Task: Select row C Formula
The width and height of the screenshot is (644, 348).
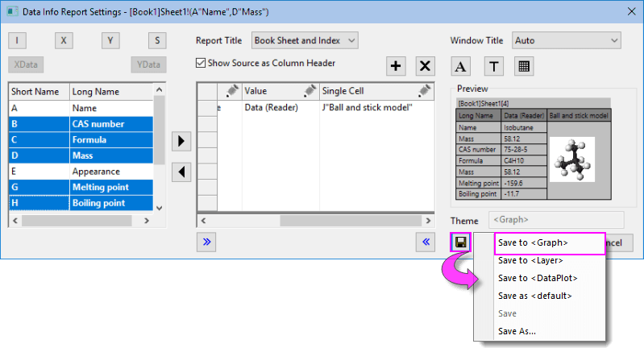Action: (81, 140)
